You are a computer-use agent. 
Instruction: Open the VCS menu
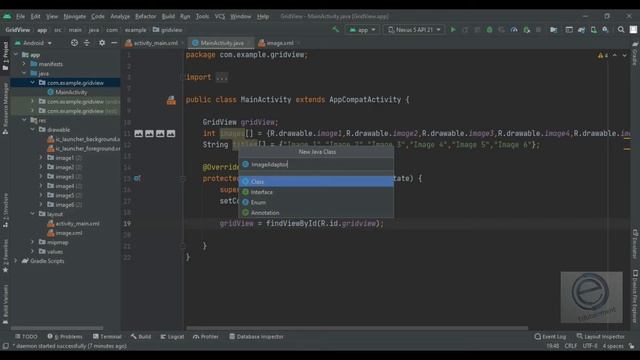point(220,16)
